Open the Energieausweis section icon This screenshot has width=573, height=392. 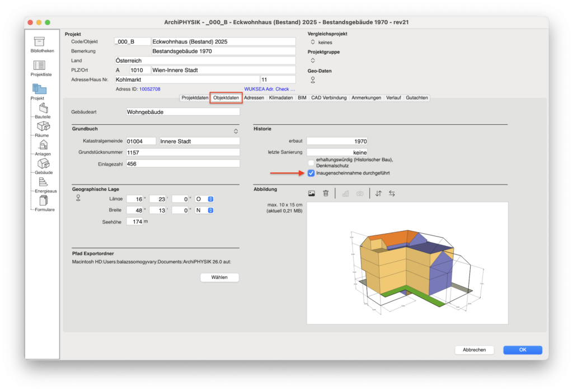pyautogui.click(x=43, y=182)
